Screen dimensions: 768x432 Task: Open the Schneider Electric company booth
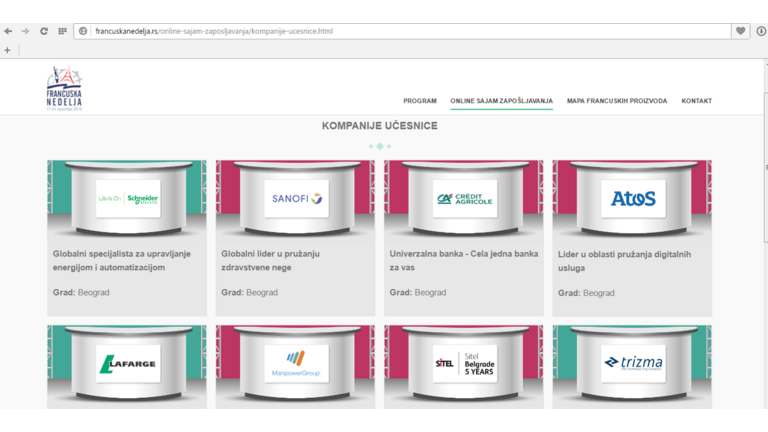coord(128,199)
